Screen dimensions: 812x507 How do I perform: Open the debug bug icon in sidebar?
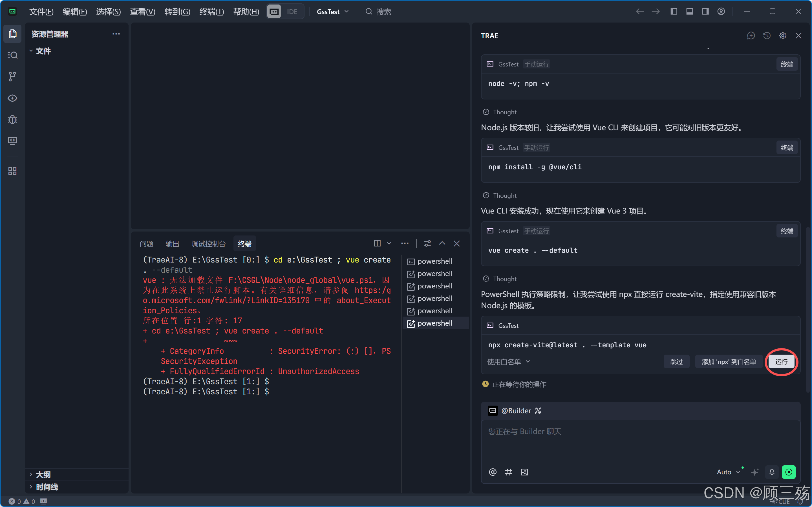coord(12,120)
